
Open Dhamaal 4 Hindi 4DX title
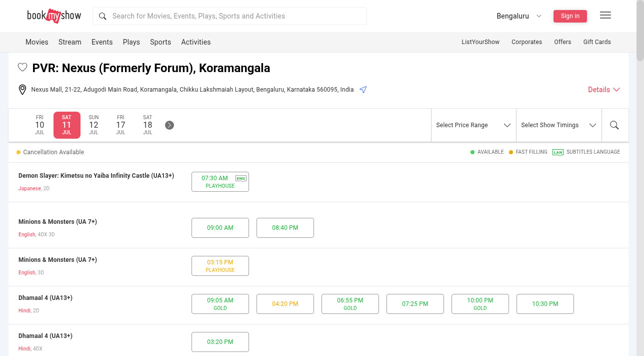click(x=45, y=336)
